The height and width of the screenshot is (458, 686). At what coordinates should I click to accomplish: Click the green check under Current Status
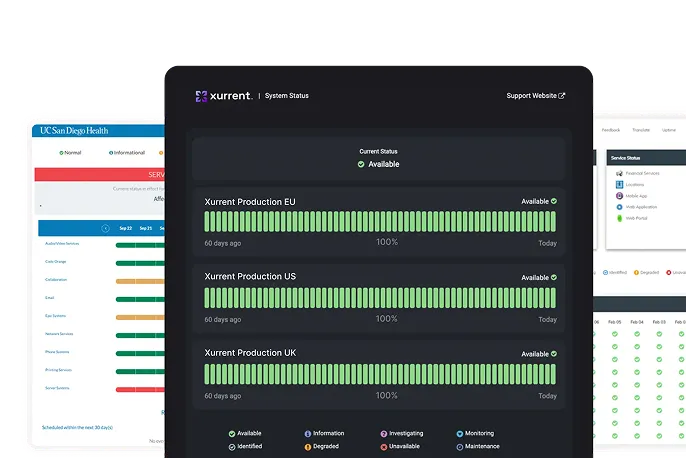[x=361, y=164]
